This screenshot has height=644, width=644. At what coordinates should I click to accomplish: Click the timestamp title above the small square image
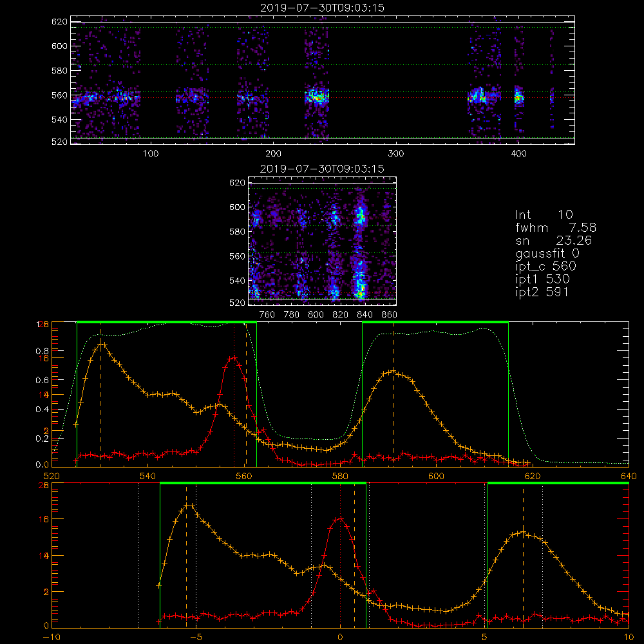pyautogui.click(x=322, y=169)
